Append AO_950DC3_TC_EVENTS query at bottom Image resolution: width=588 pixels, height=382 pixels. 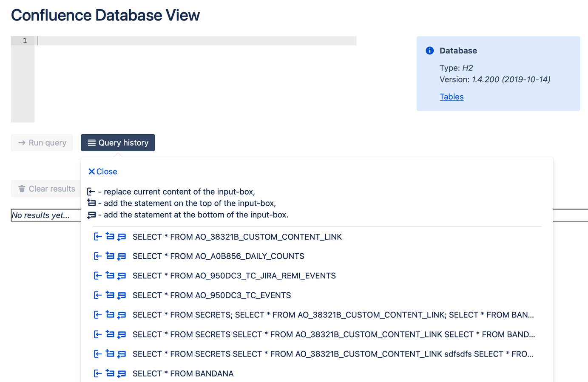coord(122,295)
